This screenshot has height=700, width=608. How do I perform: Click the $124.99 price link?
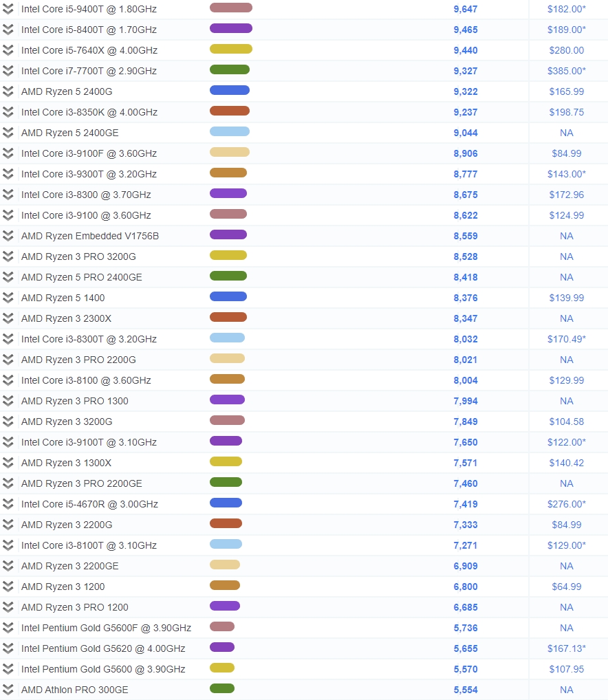coord(567,215)
